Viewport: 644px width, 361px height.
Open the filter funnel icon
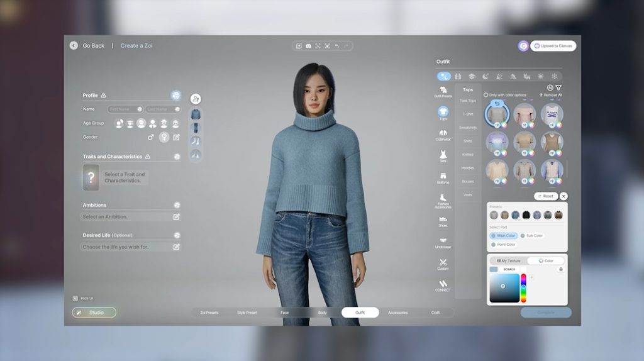tap(558, 88)
